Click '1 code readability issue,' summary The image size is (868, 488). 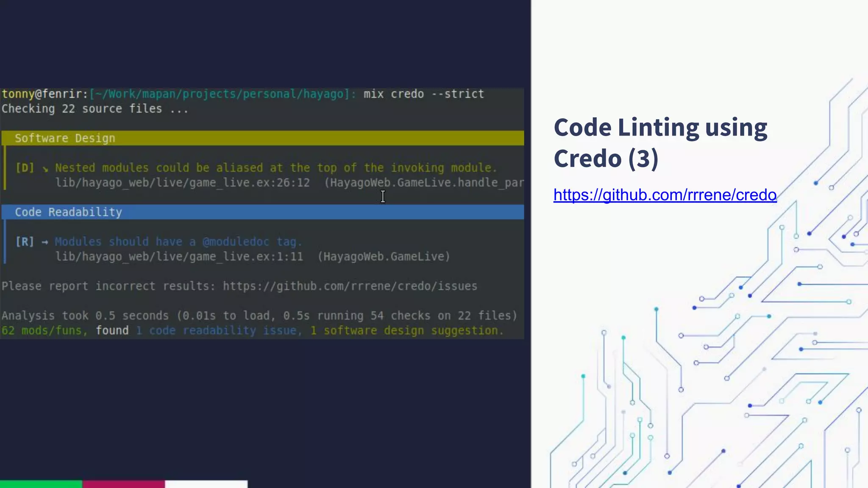(x=219, y=331)
